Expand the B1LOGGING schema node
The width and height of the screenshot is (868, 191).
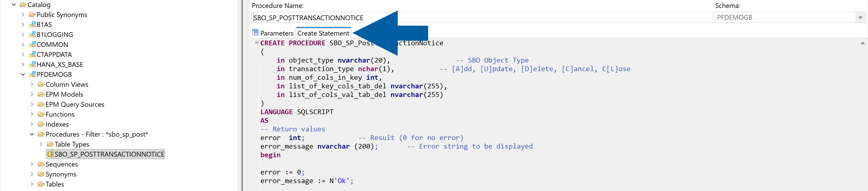click(23, 34)
